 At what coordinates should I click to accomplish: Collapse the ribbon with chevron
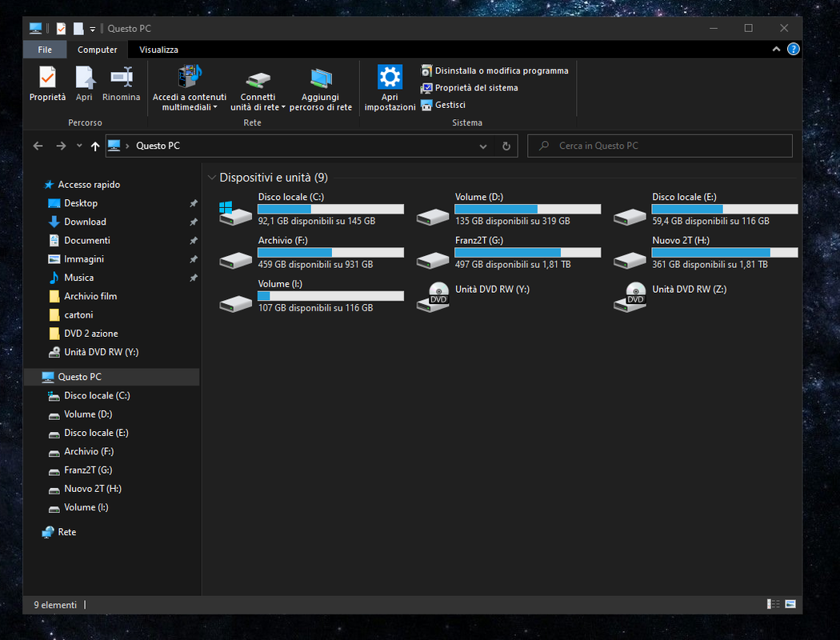pos(776,50)
